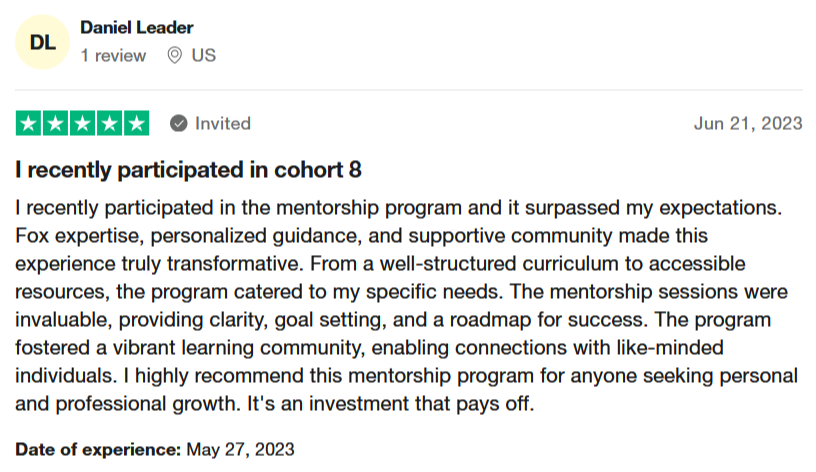Click the fifth green rating star

[x=136, y=124]
